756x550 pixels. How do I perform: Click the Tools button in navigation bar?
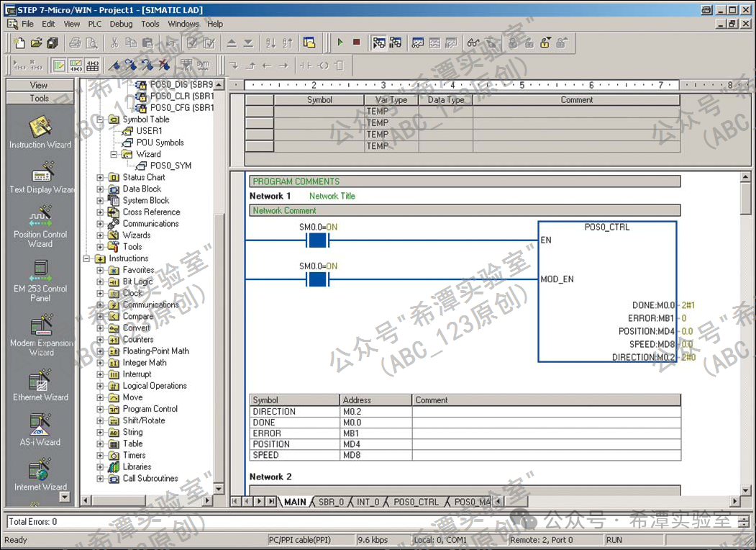(x=40, y=98)
